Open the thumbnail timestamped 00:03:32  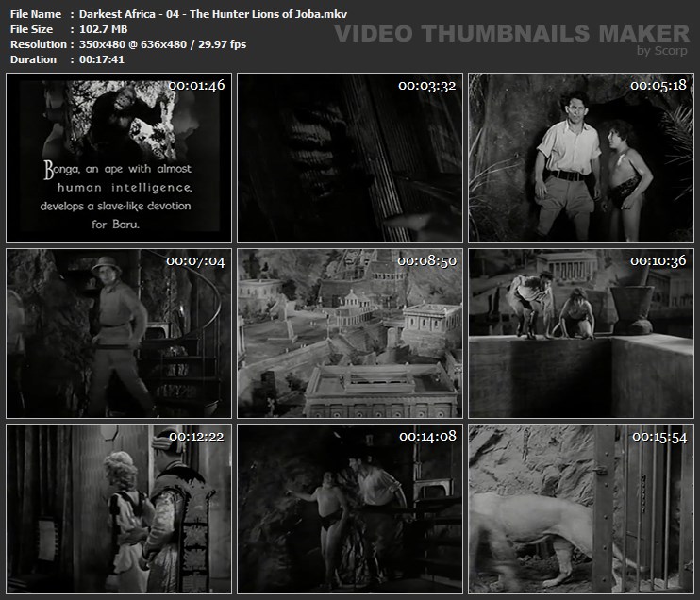point(350,158)
